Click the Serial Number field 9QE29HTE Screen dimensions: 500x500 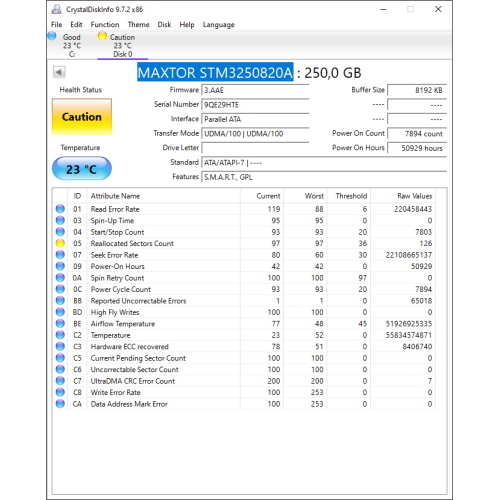tap(255, 105)
